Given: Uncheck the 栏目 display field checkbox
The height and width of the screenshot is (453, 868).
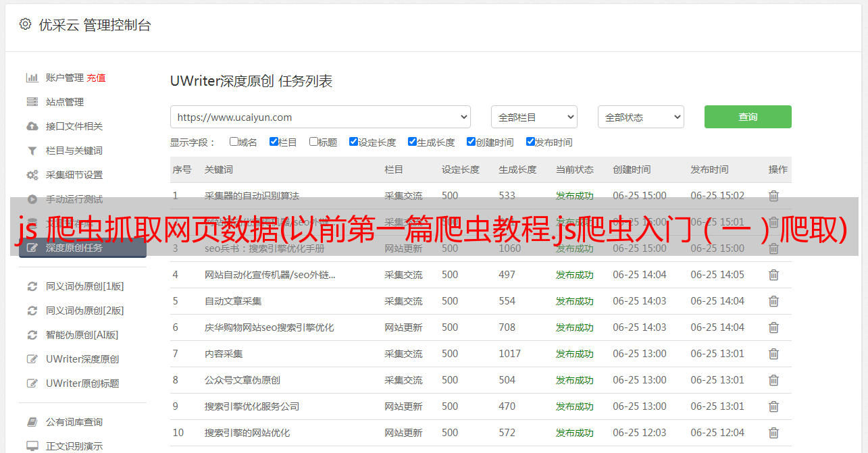Looking at the screenshot, I should click(x=274, y=142).
